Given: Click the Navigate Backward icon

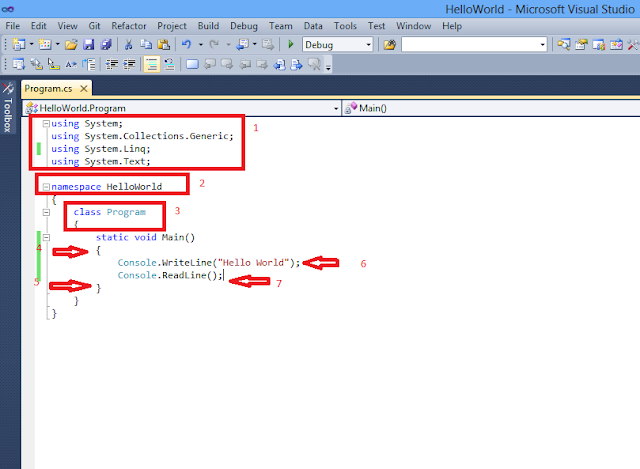Looking at the screenshot, I should click(242, 44).
